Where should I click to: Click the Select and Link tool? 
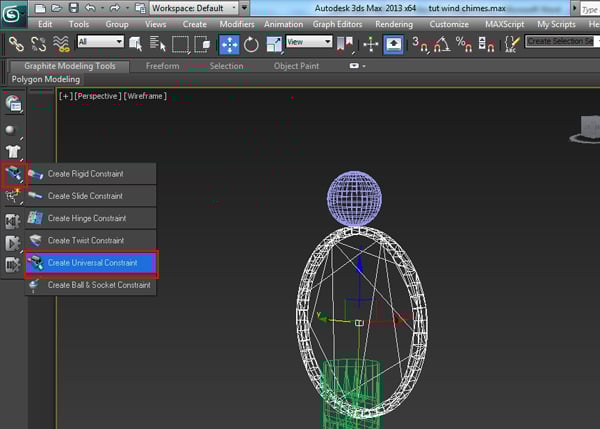16,44
